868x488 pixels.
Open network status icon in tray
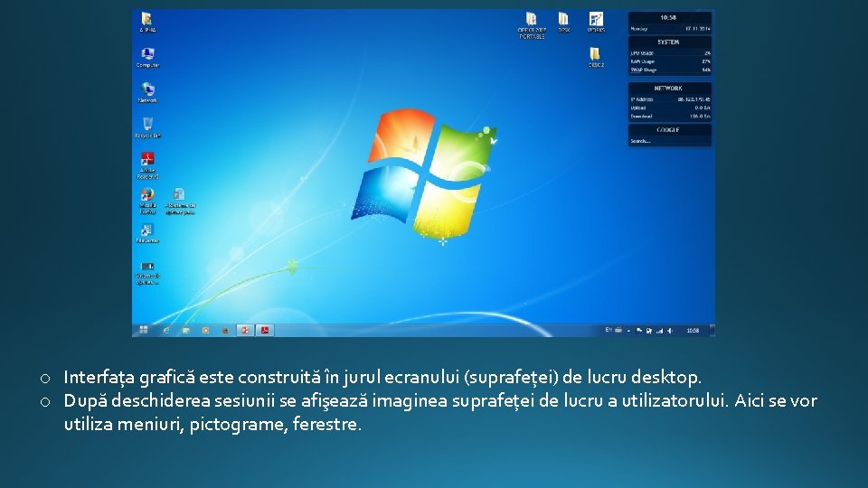click(x=659, y=331)
